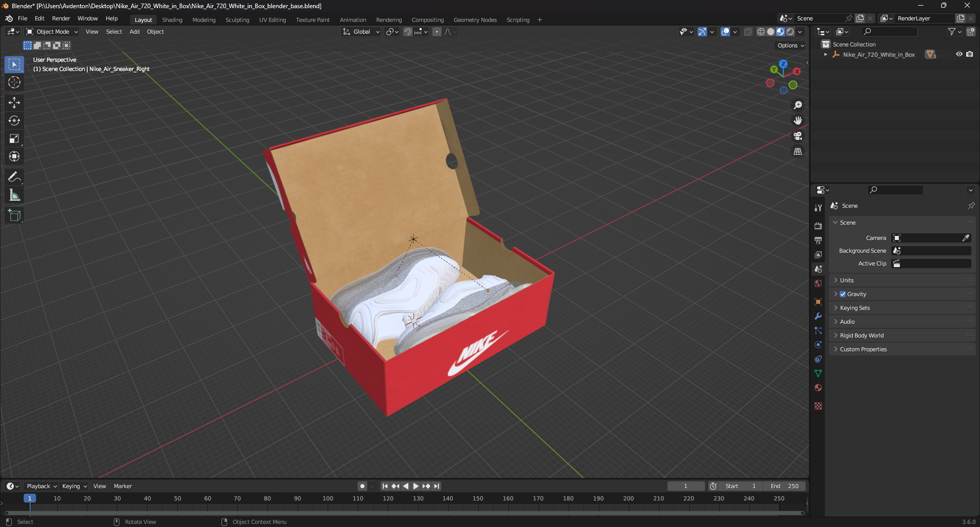Open the Object Data properties tab
Viewport: 980px width, 527px height.
pyautogui.click(x=818, y=373)
